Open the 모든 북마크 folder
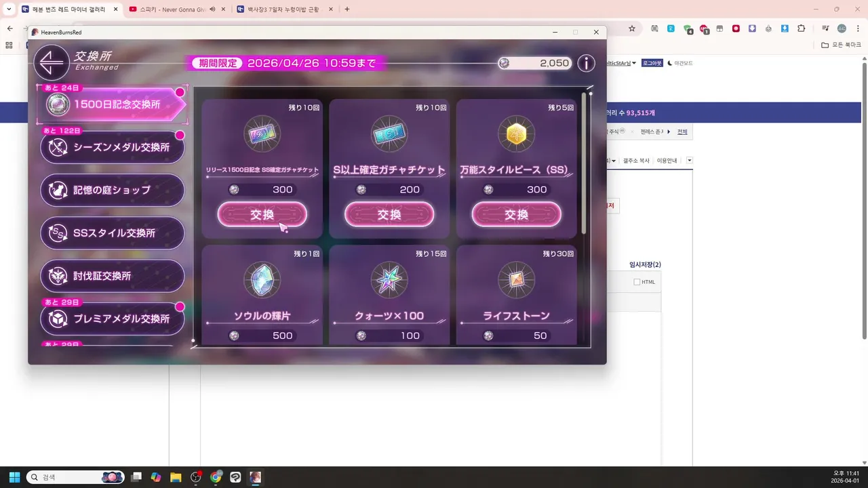Viewport: 868px width, 488px height. (841, 45)
